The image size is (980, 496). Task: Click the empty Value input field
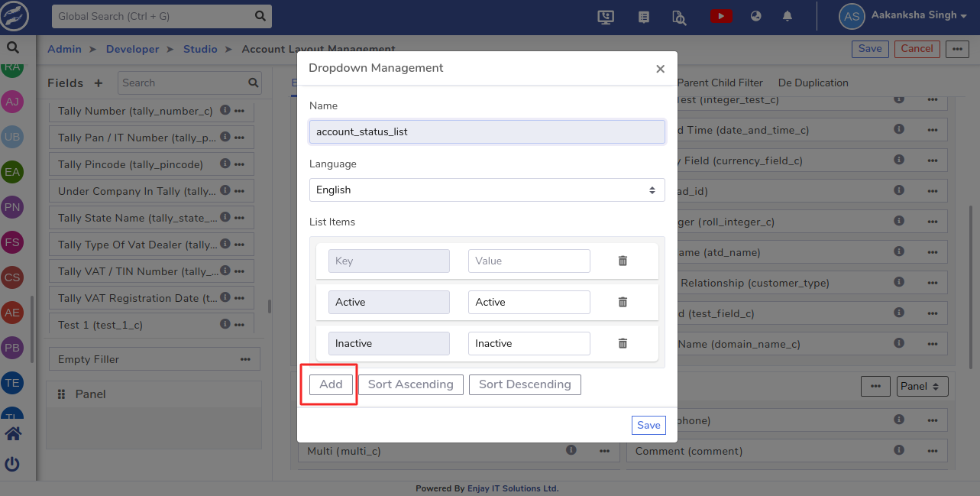529,261
